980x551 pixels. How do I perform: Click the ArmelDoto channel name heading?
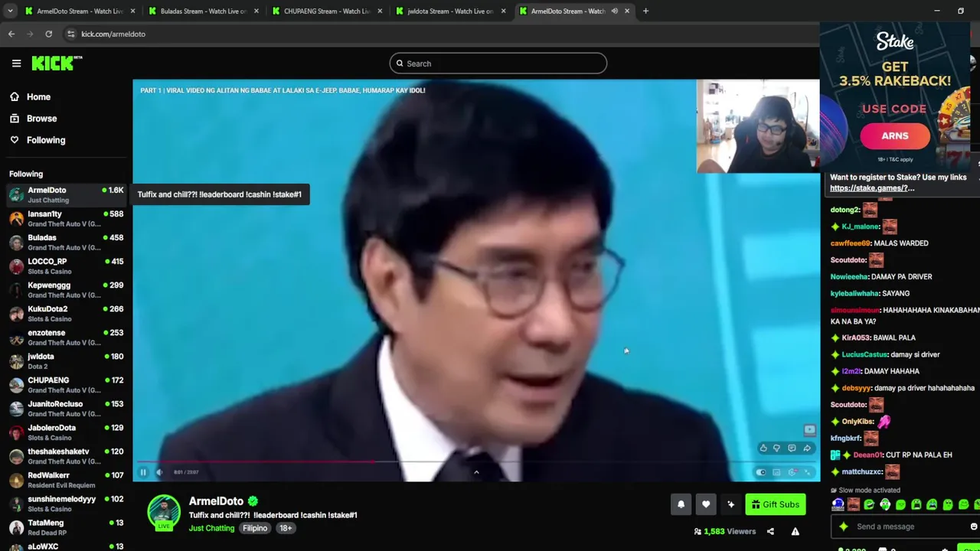216,501
